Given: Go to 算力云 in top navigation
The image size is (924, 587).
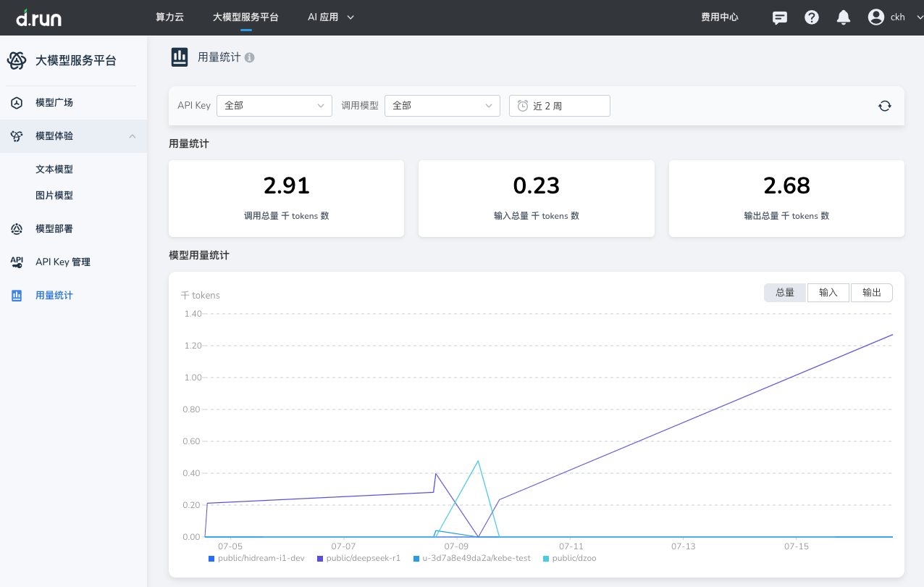Looking at the screenshot, I should pos(169,17).
